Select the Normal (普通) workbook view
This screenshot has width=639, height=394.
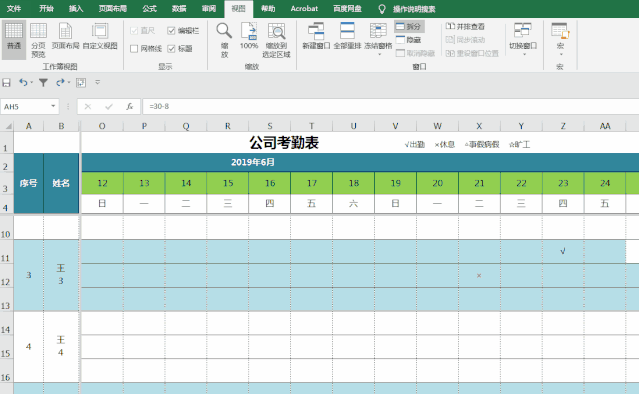(14, 40)
